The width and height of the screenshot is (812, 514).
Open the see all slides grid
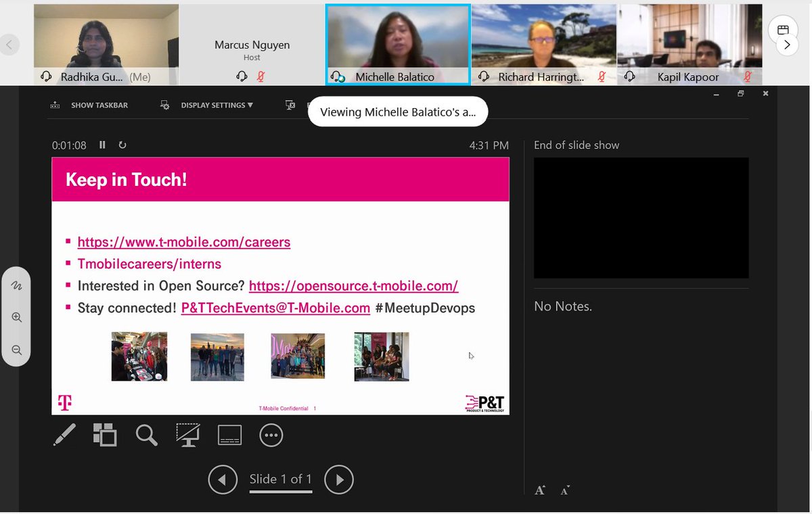105,435
